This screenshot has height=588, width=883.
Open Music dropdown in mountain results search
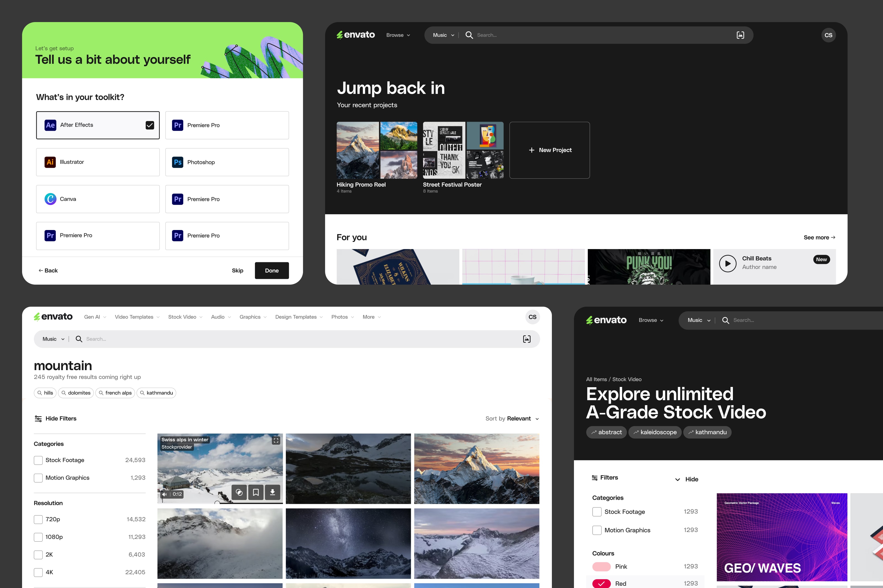click(x=53, y=339)
